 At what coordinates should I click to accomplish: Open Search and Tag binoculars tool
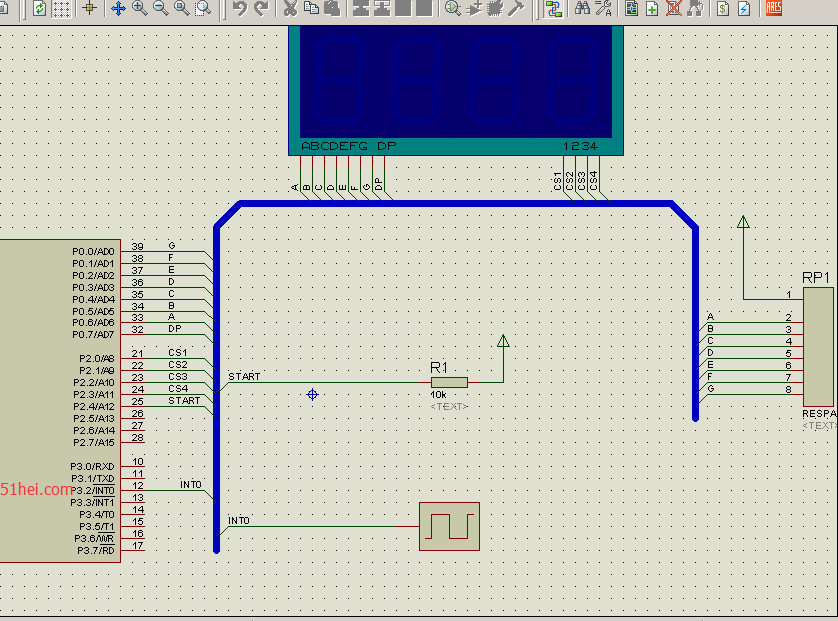[x=581, y=9]
